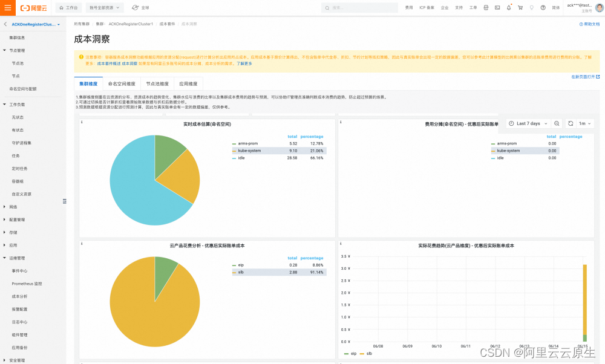
Task: Toggle the sidebar collapse handle
Action: point(65,201)
